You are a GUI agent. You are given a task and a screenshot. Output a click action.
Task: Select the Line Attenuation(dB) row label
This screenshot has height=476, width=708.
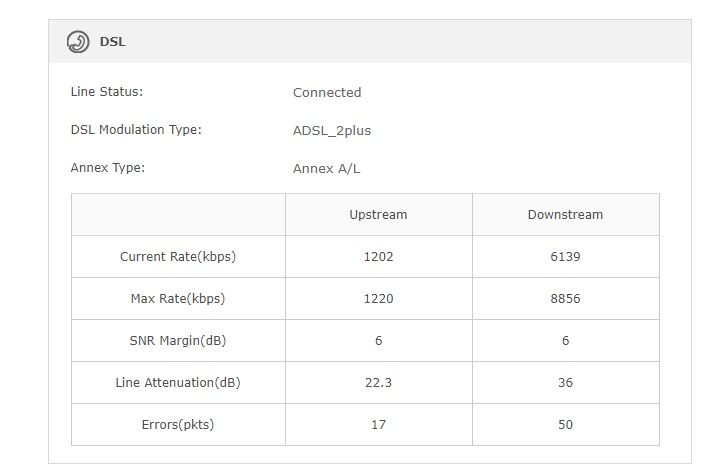(x=178, y=383)
